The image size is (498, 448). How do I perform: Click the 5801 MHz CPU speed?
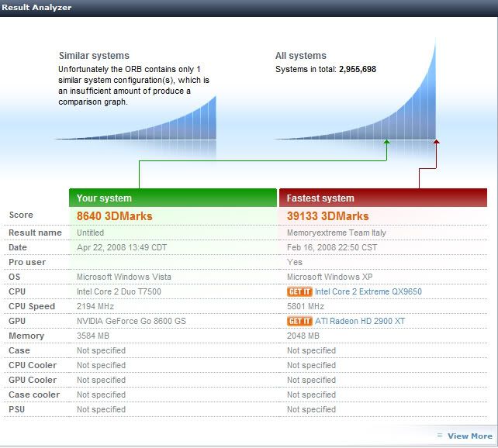[305, 306]
